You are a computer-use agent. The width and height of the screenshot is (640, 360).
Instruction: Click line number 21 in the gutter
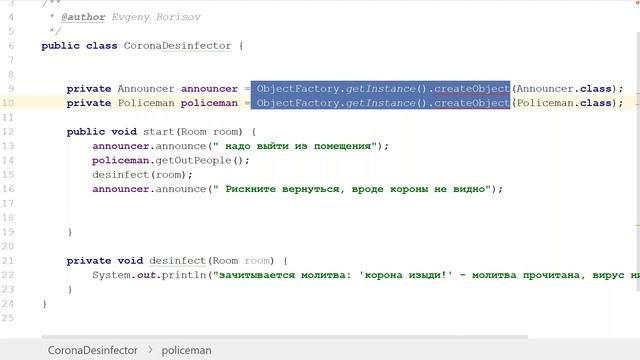tap(8, 260)
